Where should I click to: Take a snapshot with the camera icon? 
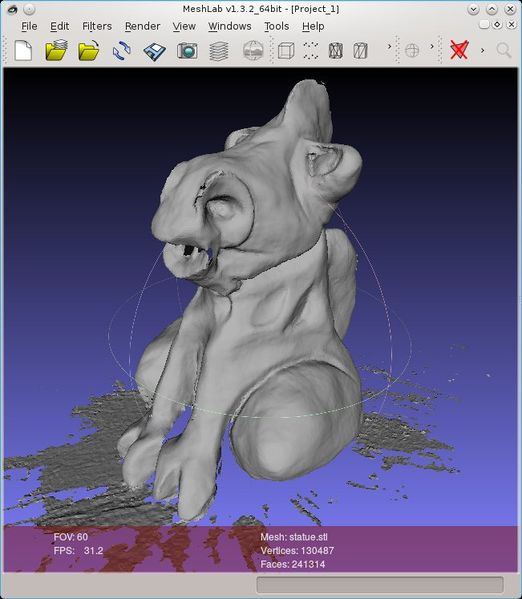click(x=187, y=51)
